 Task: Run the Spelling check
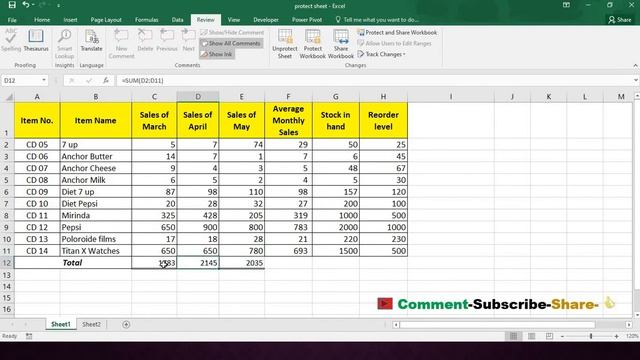click(x=11, y=40)
